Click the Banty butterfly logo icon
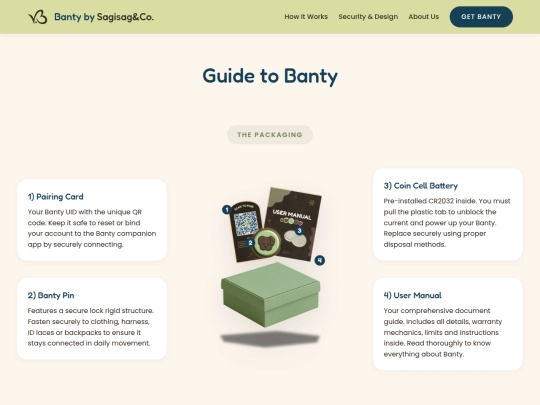The image size is (540, 405). tap(38, 17)
